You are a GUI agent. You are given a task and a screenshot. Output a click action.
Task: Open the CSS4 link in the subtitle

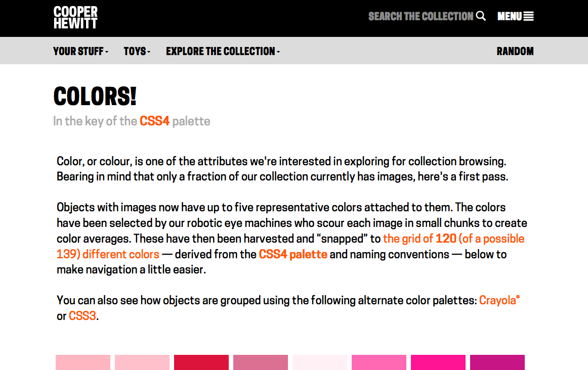point(154,121)
